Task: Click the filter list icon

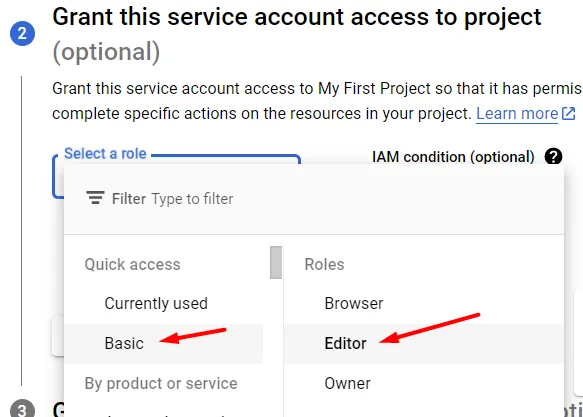Action: 95,198
